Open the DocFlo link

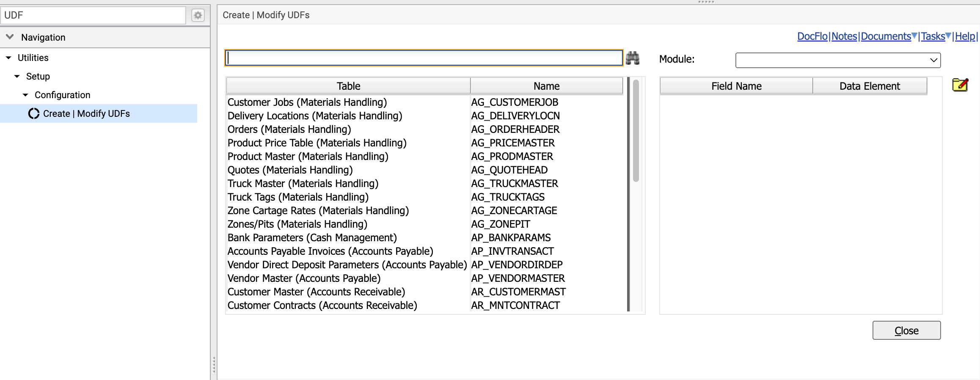tap(812, 36)
